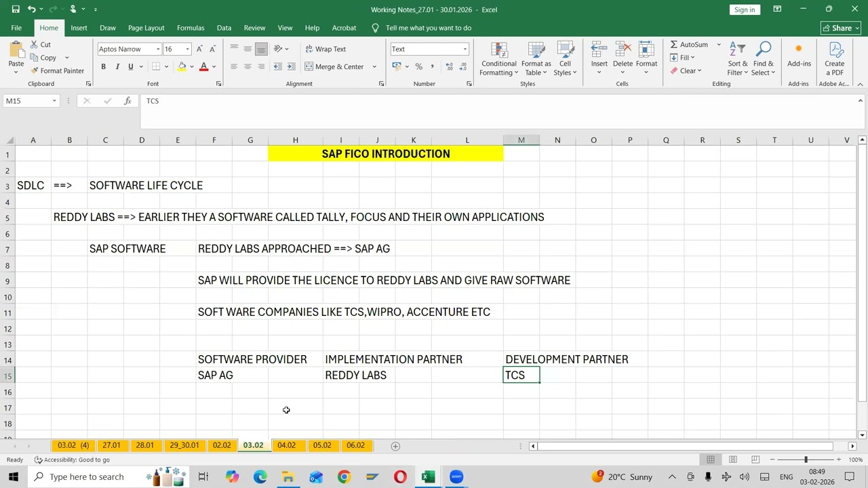Open the 27.01 sheet tab
868x488 pixels.
click(111, 445)
